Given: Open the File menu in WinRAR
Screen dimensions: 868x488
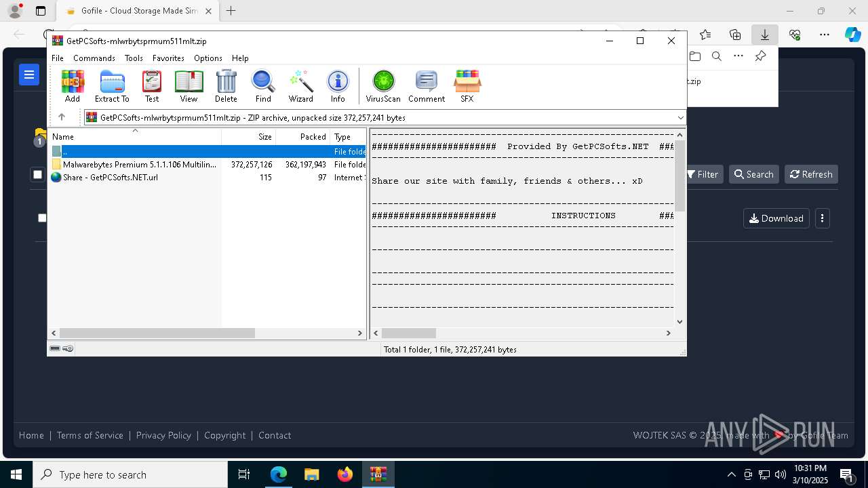Looking at the screenshot, I should [58, 58].
